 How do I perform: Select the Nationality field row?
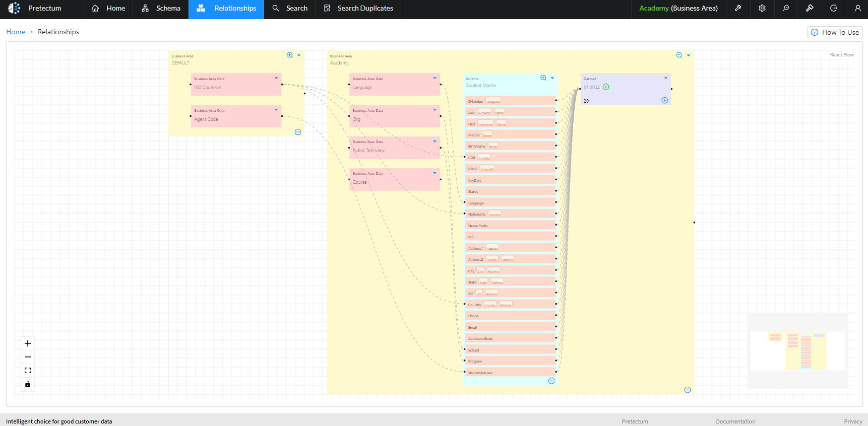coord(510,214)
